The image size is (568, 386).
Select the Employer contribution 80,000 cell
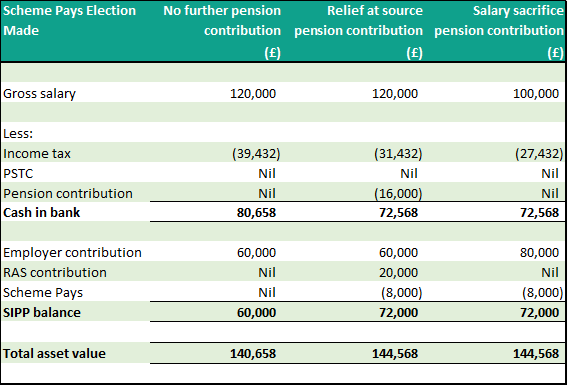pyautogui.click(x=539, y=252)
